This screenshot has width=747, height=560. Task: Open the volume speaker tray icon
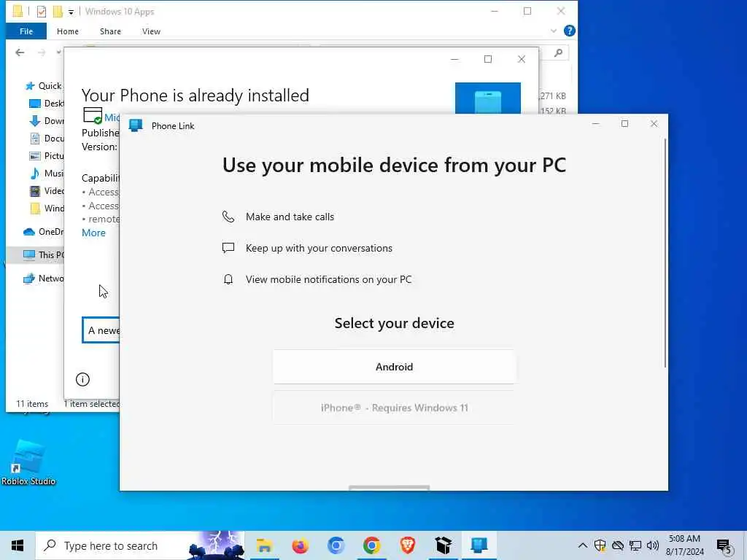click(x=653, y=545)
